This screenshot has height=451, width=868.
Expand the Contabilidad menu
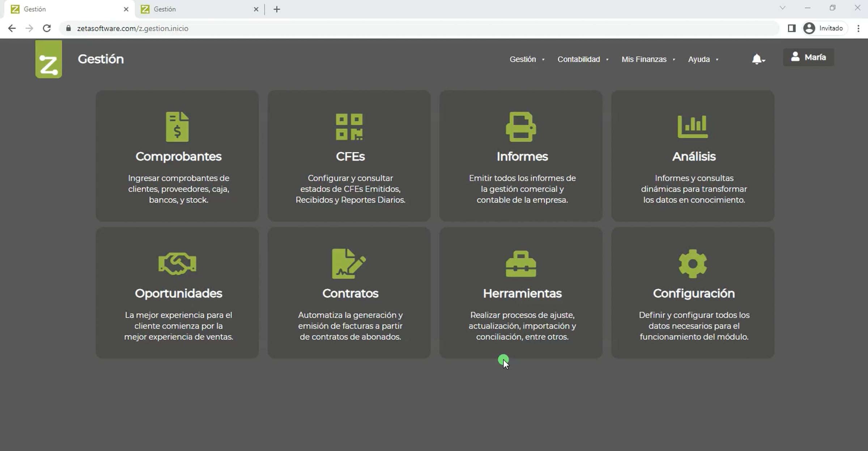pos(583,59)
